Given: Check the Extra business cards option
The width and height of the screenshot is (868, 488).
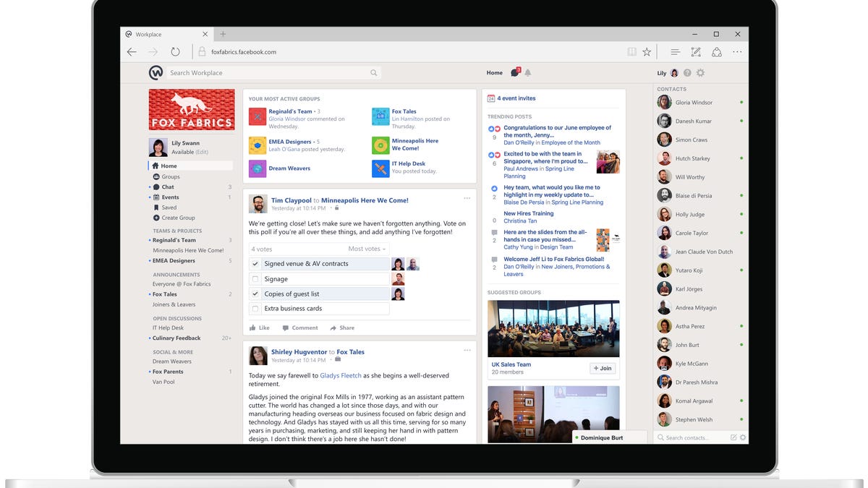Looking at the screenshot, I should 255,309.
